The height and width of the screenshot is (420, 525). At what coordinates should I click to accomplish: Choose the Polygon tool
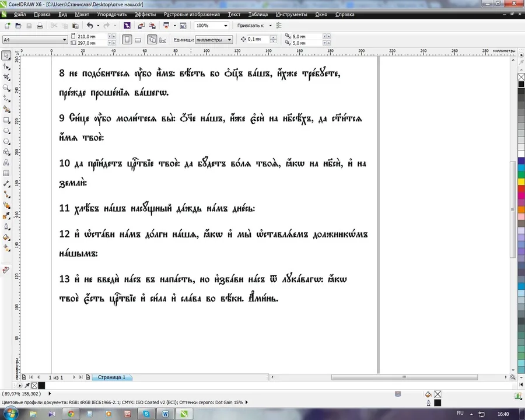tap(6, 141)
